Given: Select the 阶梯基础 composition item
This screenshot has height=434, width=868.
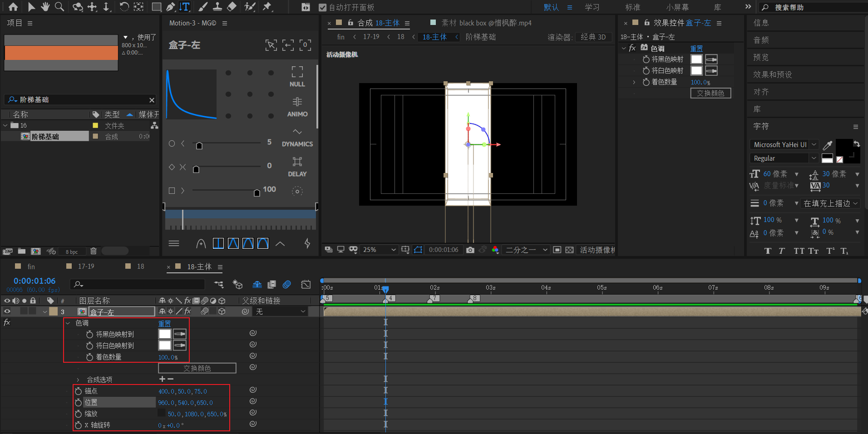Looking at the screenshot, I should pos(45,137).
